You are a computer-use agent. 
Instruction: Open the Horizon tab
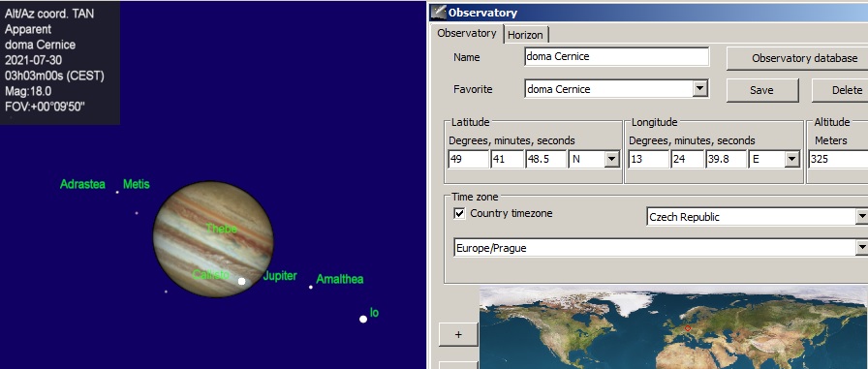[x=525, y=35]
